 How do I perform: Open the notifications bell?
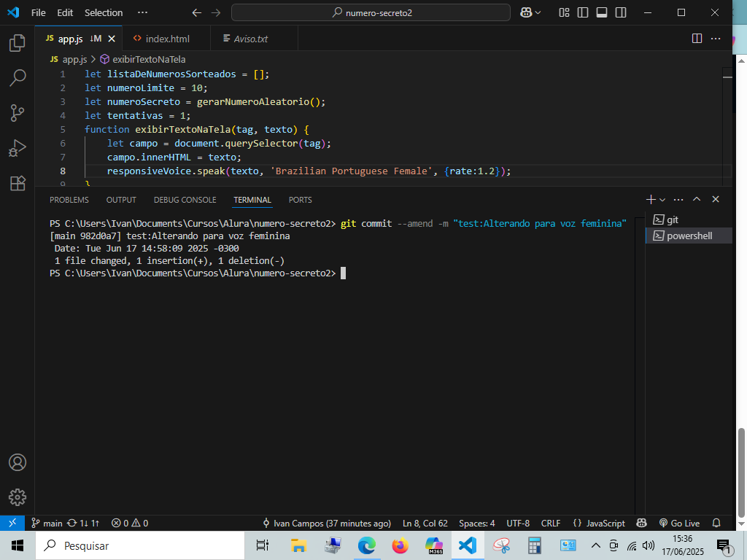pos(716,523)
